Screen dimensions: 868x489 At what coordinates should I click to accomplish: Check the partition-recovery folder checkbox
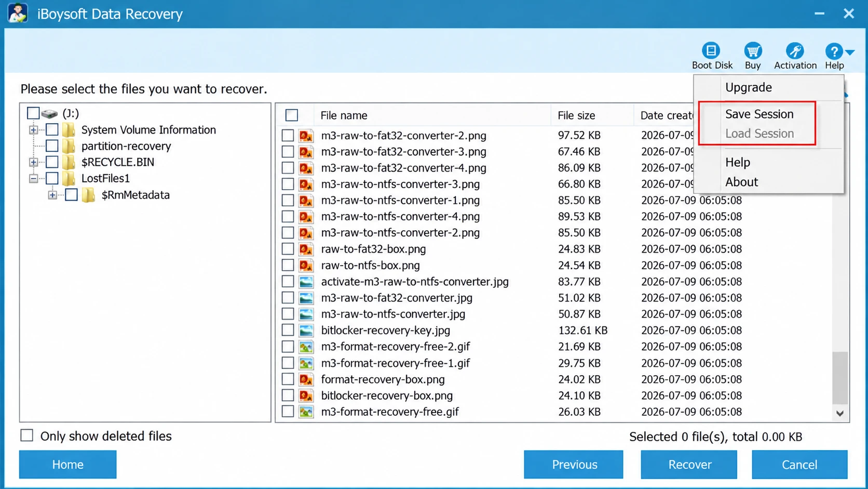point(52,146)
